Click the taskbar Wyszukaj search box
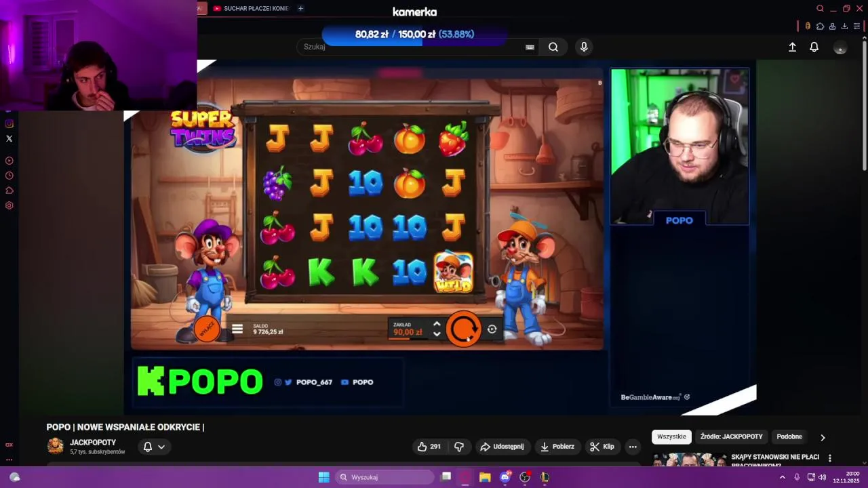Viewport: 868px width, 488px height. coord(384,477)
